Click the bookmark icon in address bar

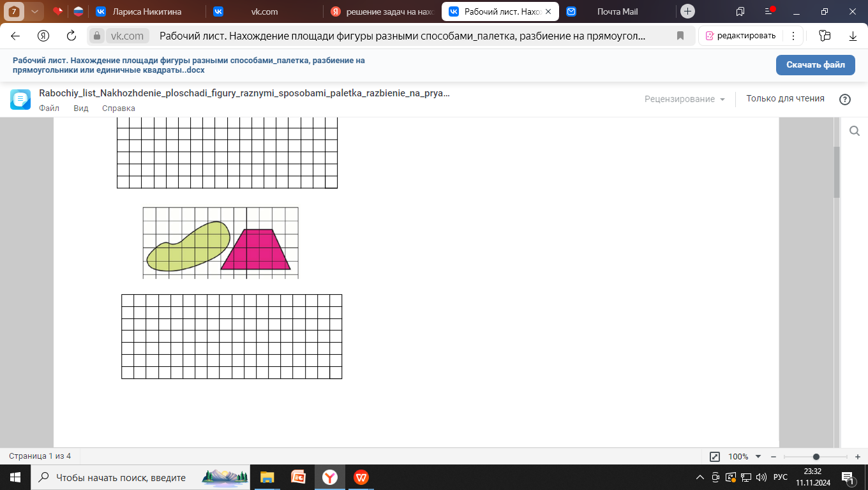click(x=680, y=36)
